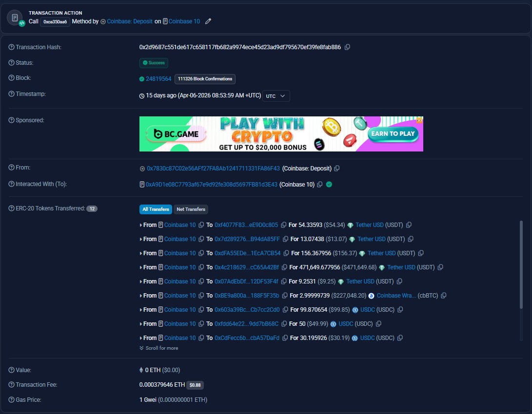Click the $0.88 transaction fee badge
The height and width of the screenshot is (414, 532).
tap(195, 385)
